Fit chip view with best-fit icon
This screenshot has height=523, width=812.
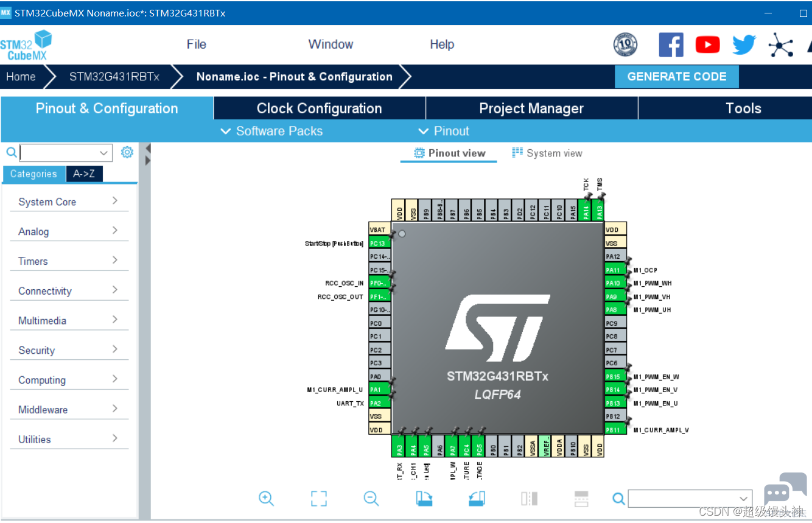coord(319,499)
